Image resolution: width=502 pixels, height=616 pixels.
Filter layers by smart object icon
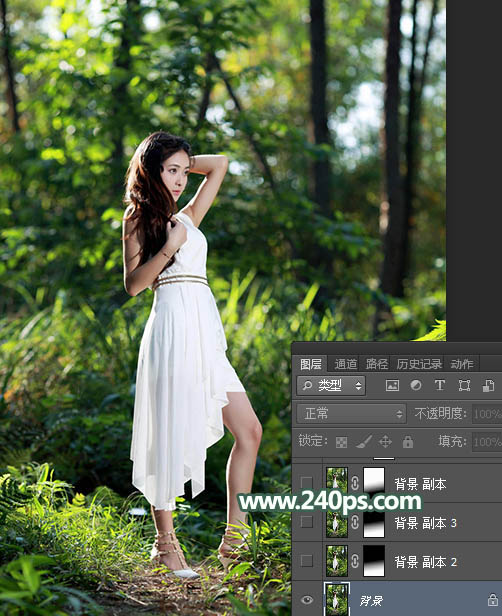(488, 385)
